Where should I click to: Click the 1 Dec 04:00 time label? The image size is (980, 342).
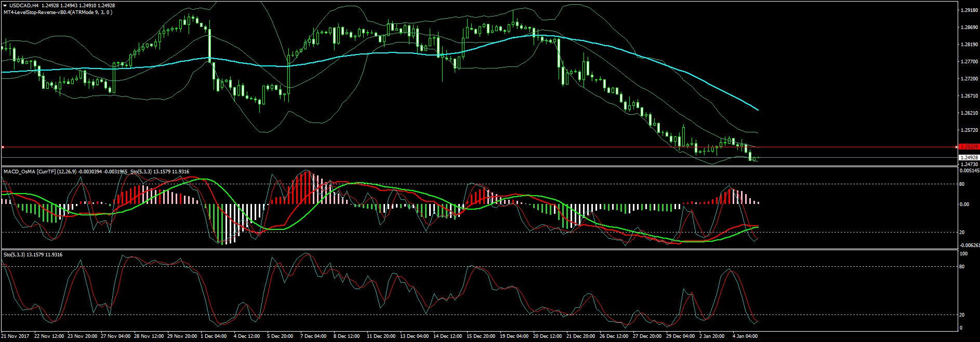pyautogui.click(x=214, y=336)
